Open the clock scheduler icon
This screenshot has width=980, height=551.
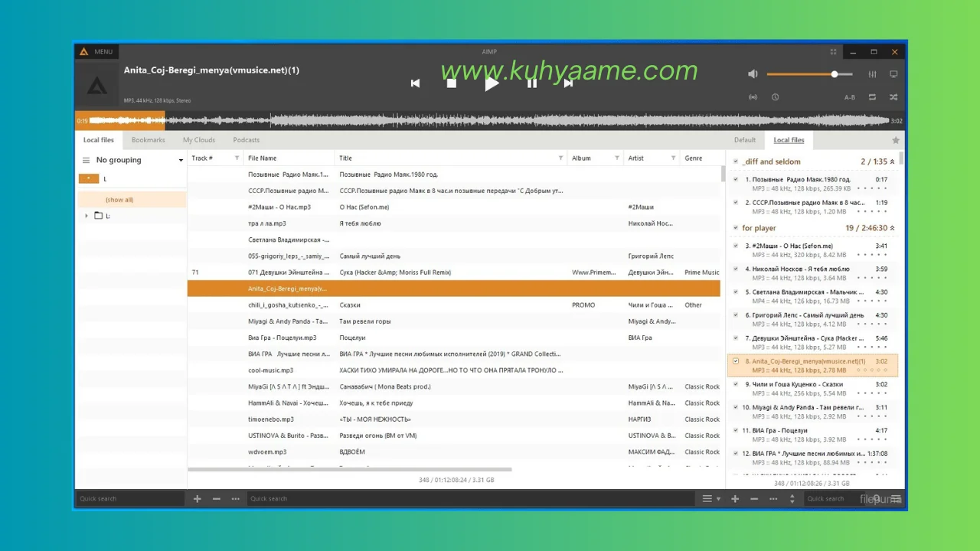click(775, 97)
